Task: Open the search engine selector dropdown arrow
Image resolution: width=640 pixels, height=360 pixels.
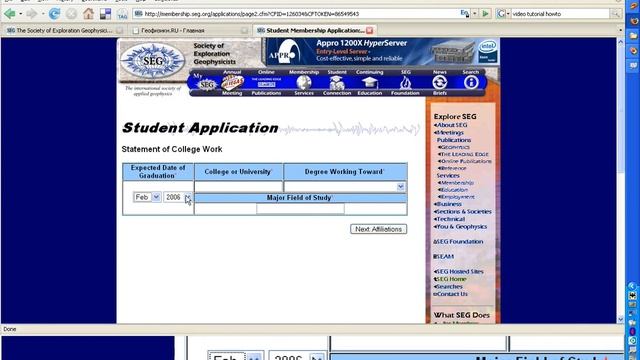Action: pyautogui.click(x=508, y=14)
